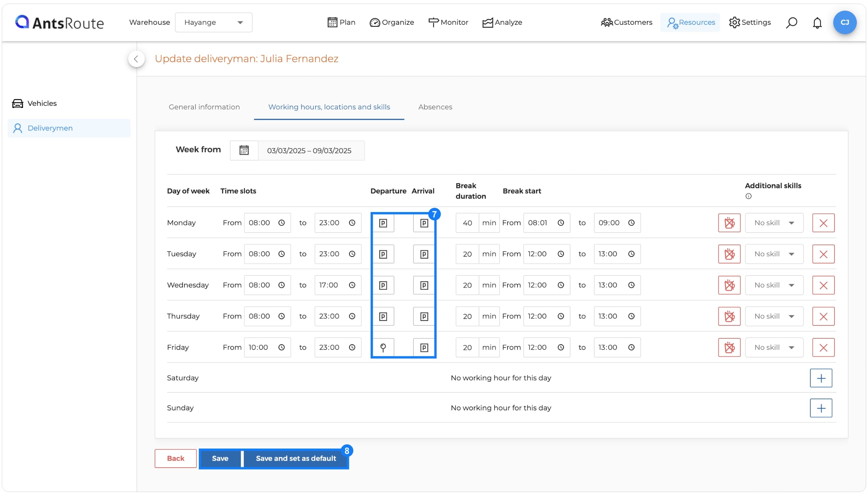Edit Monday break start 08:01 field
The width and height of the screenshot is (868, 495).
coord(546,223)
